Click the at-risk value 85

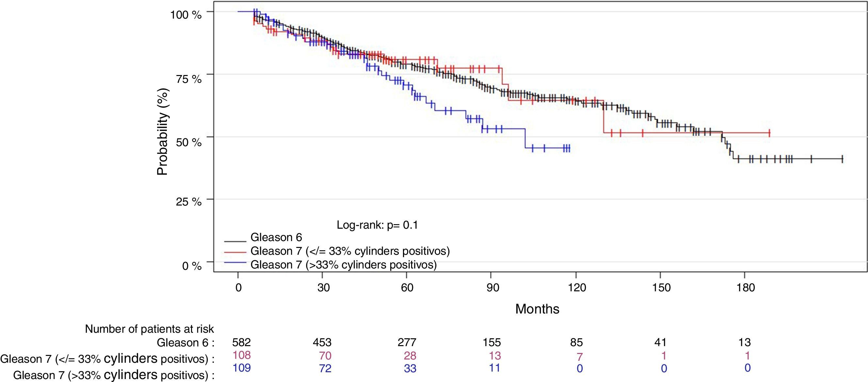click(576, 342)
